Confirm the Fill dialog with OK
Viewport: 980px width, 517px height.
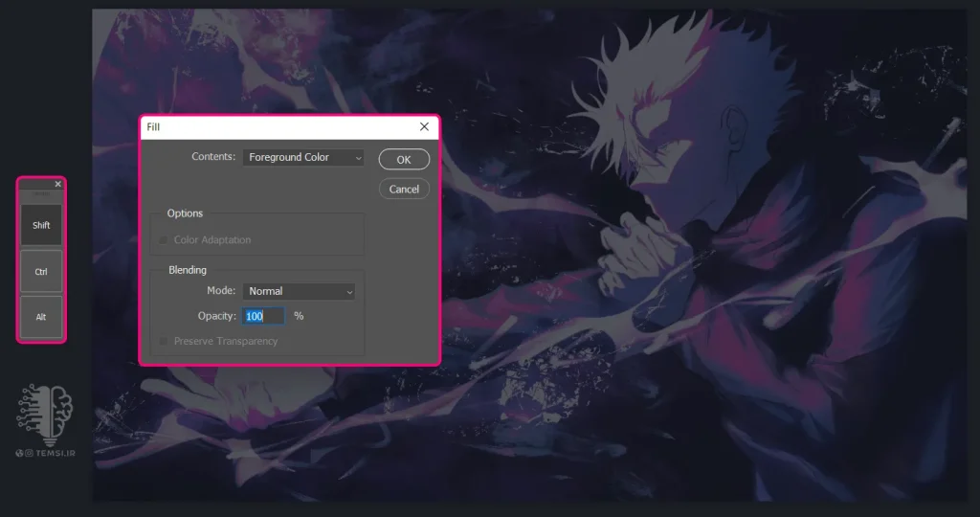point(404,160)
